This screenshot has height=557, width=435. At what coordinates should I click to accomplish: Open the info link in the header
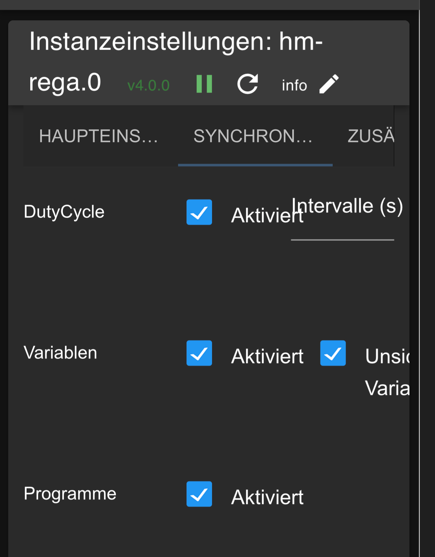[294, 85]
